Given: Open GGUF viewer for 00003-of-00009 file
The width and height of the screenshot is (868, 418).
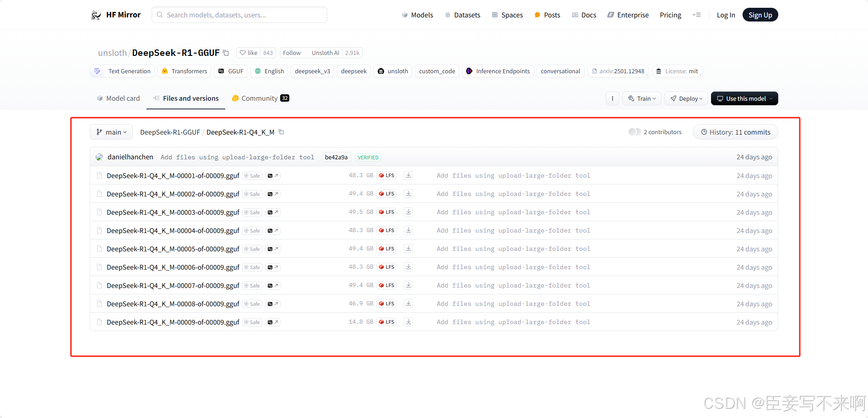Looking at the screenshot, I should pos(273,212).
